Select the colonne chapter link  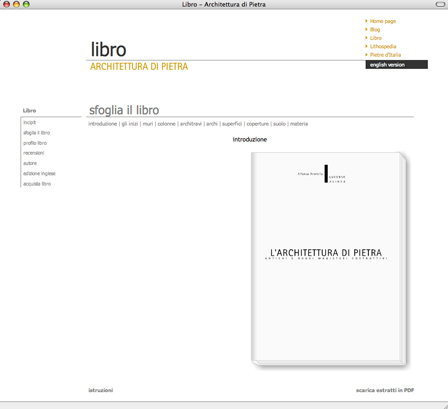(x=166, y=124)
